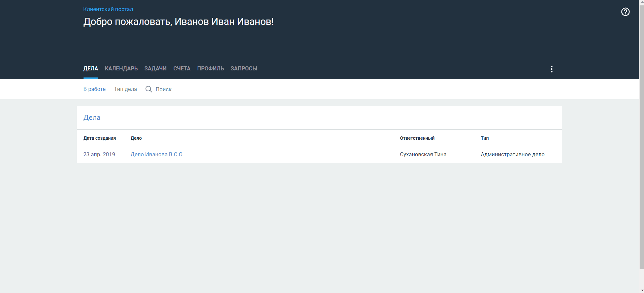Expand the "Тип дела" filter

click(x=125, y=89)
